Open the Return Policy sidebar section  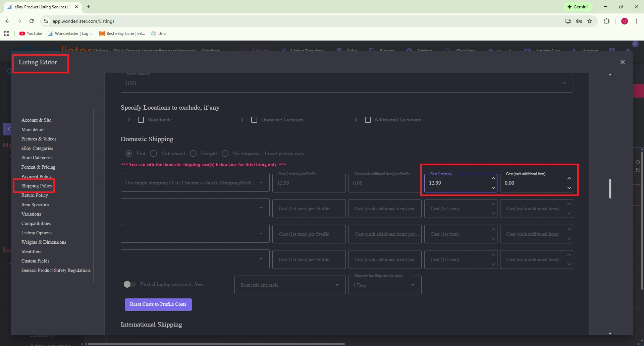click(x=35, y=195)
